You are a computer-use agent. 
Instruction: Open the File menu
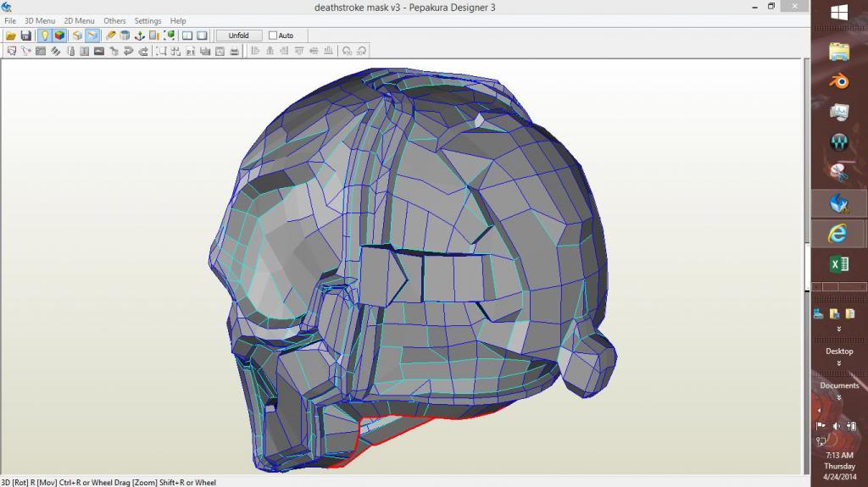[10, 21]
